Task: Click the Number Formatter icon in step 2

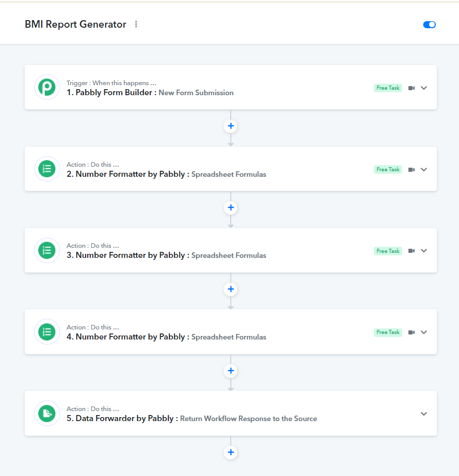Action: tap(47, 169)
